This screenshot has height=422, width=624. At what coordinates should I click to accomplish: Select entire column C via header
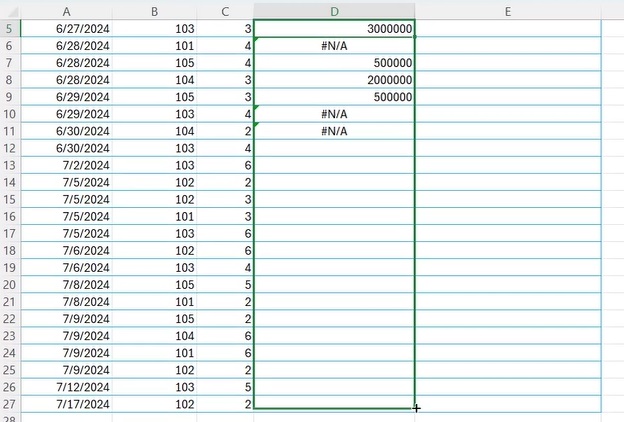pyautogui.click(x=225, y=11)
